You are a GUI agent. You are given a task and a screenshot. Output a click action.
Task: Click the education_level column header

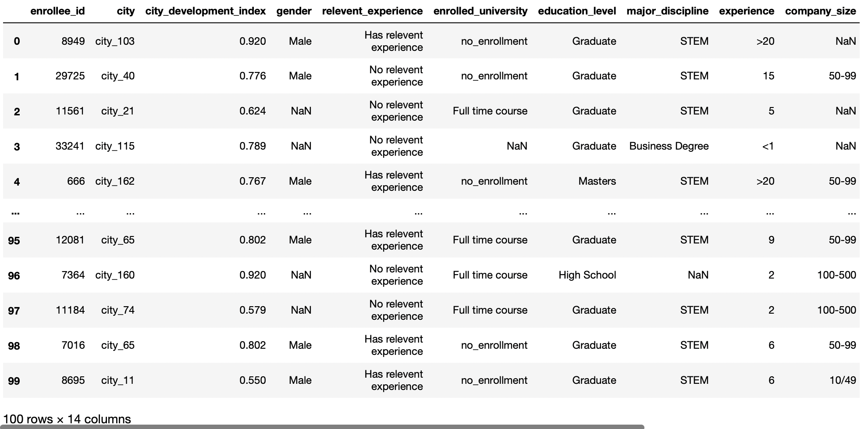click(576, 11)
